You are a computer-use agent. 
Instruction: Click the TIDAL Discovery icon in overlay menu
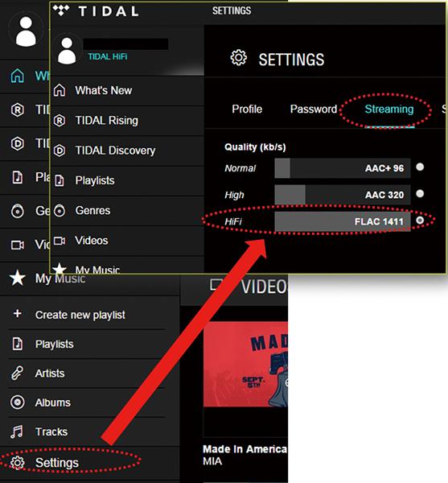click(60, 151)
